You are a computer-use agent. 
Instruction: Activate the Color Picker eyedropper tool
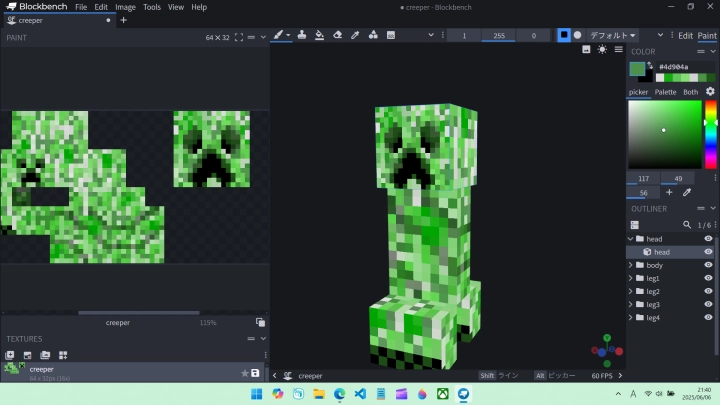pos(355,35)
